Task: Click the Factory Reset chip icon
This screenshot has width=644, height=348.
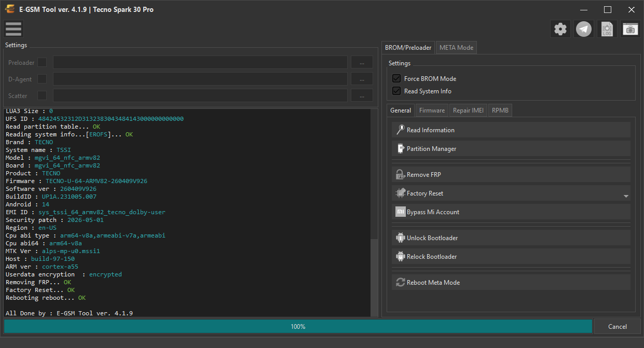Action: (400, 193)
